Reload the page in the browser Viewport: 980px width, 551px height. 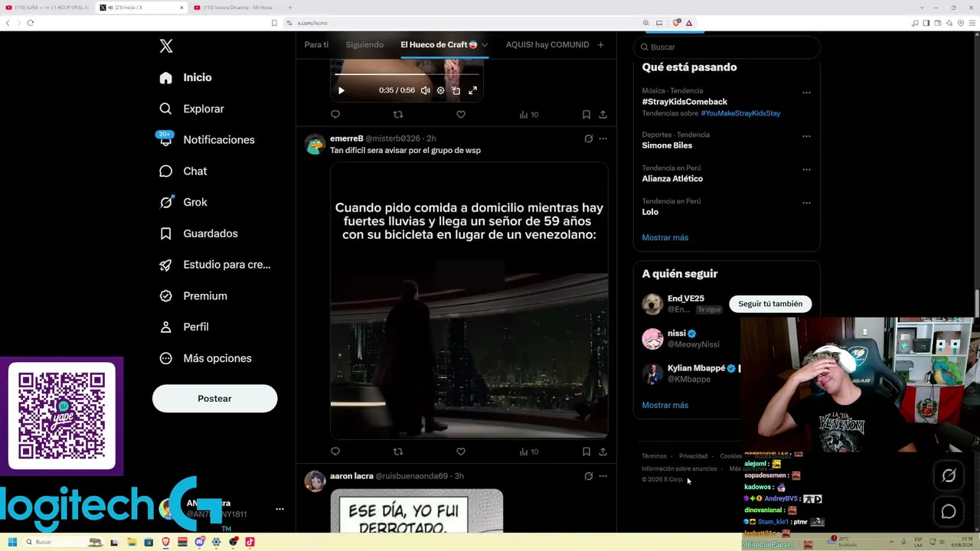tap(31, 23)
